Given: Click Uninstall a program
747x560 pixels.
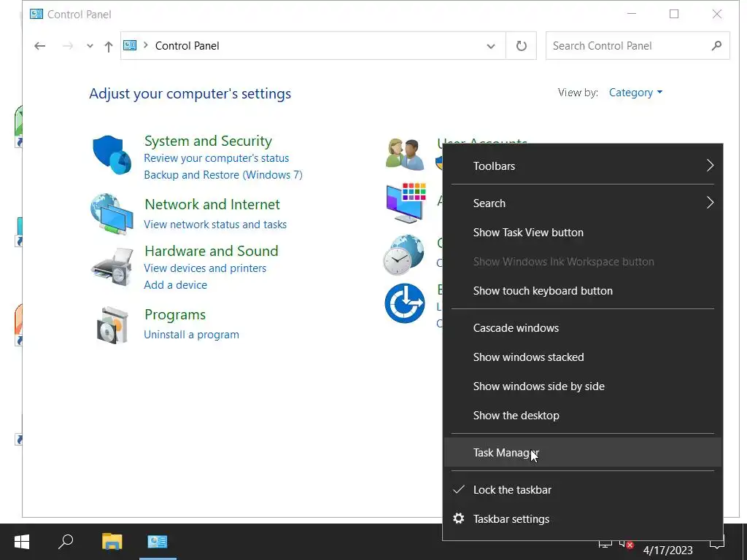Looking at the screenshot, I should coord(192,334).
